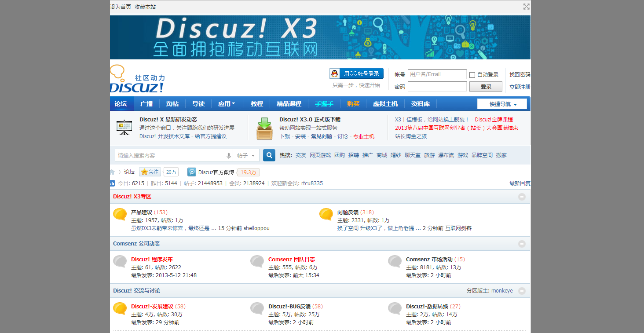Select the 淘帖 nav tab
Screen dimensions: 644x333
tap(172, 104)
